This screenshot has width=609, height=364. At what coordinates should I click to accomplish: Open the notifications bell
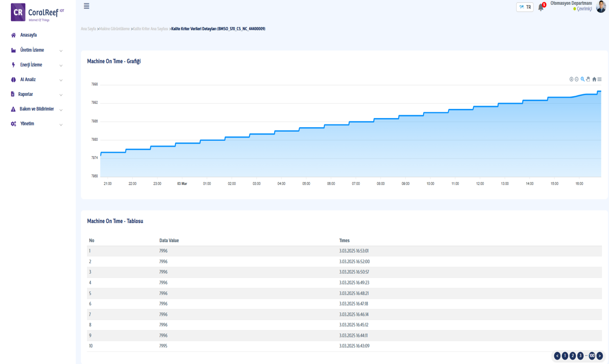click(541, 8)
